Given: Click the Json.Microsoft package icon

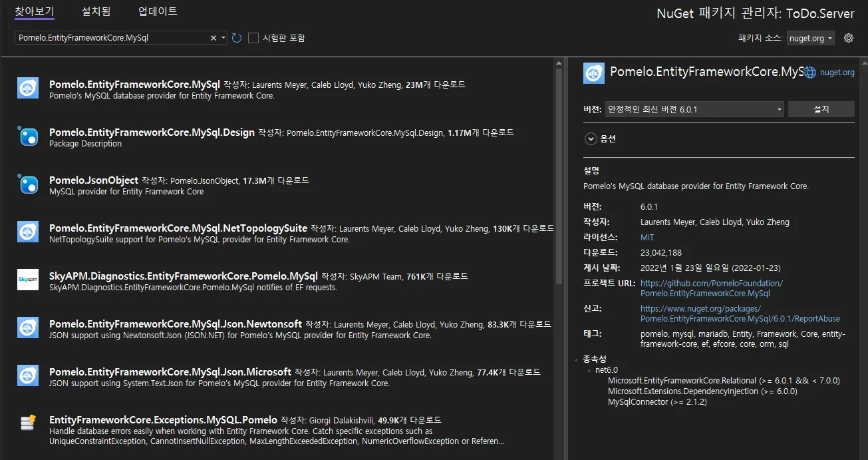Looking at the screenshot, I should tap(28, 376).
